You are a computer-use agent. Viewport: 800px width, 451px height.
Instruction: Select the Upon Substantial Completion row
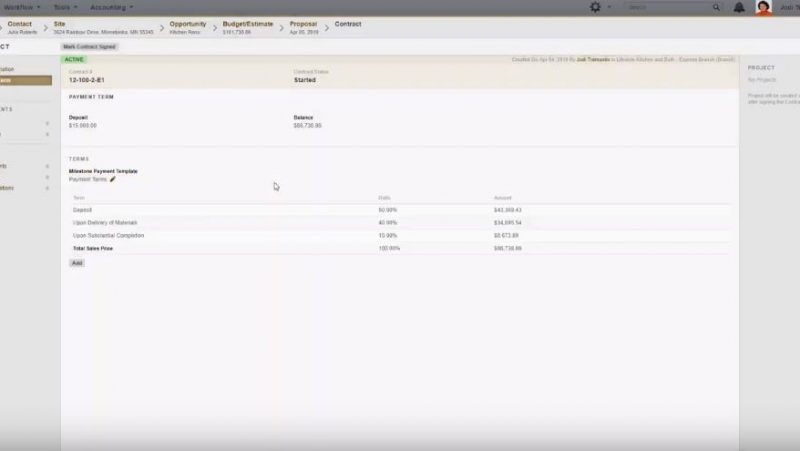click(x=108, y=235)
